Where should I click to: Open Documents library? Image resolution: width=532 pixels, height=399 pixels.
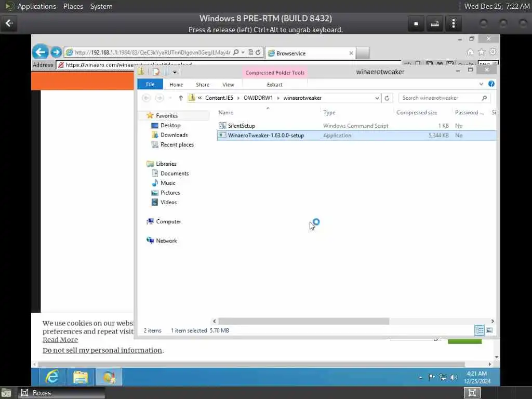175,174
